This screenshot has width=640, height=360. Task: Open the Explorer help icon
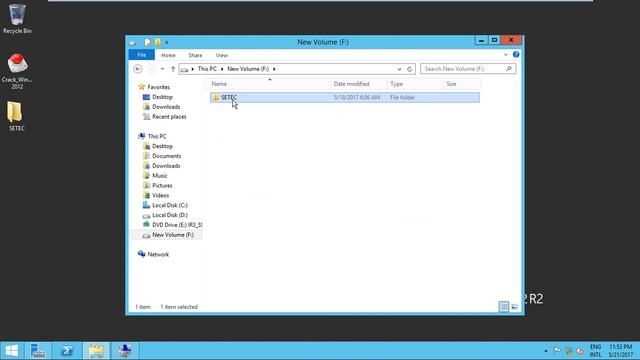(516, 54)
